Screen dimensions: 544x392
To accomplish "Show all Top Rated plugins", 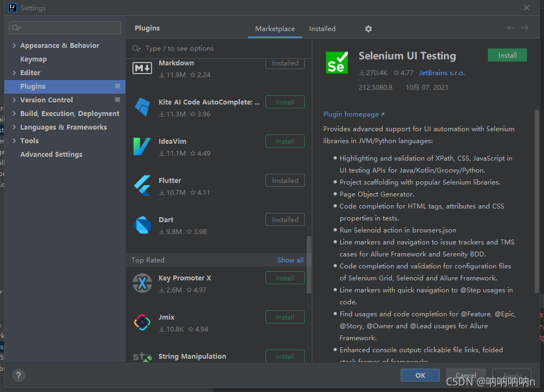I will pos(290,260).
